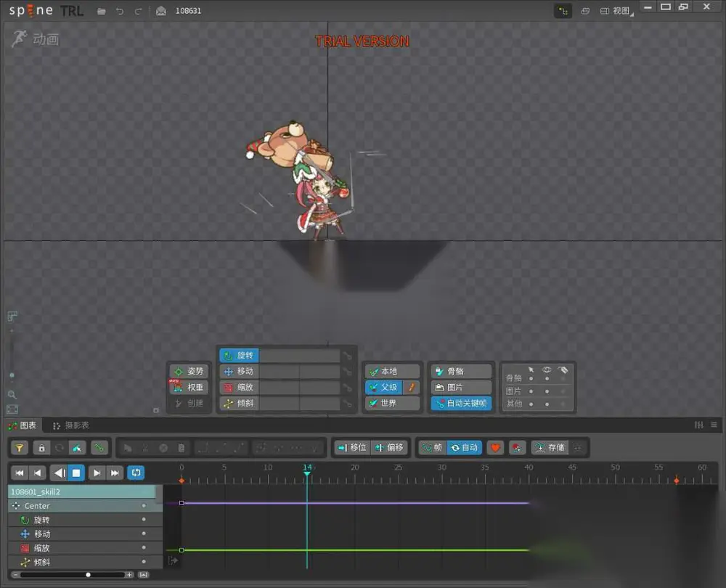Select the 缩放 (Scale) tool
726x588 pixels.
point(239,388)
